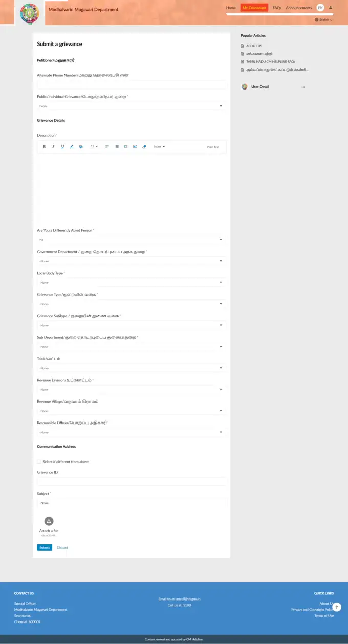Click the Discard link
The height and width of the screenshot is (644, 348).
62,548
